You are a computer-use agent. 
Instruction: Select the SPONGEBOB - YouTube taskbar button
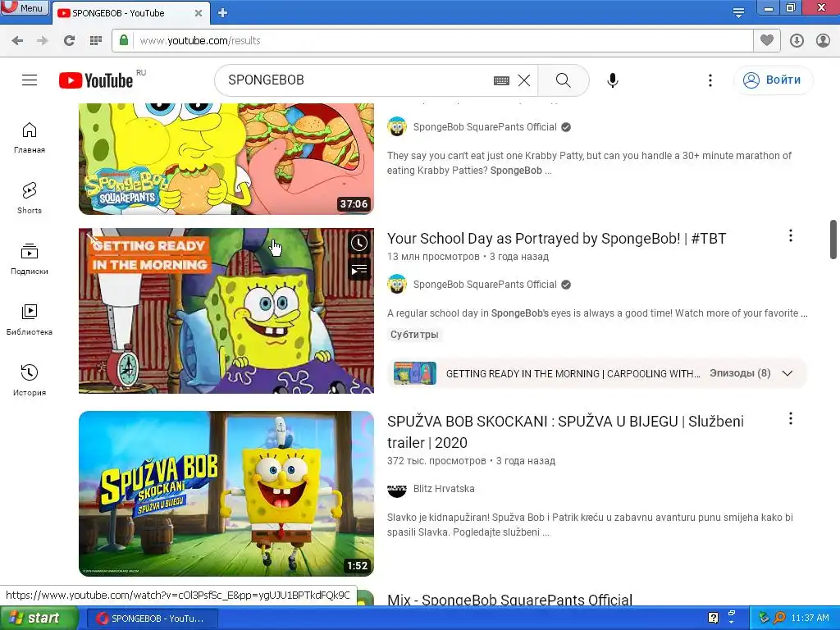(x=152, y=619)
